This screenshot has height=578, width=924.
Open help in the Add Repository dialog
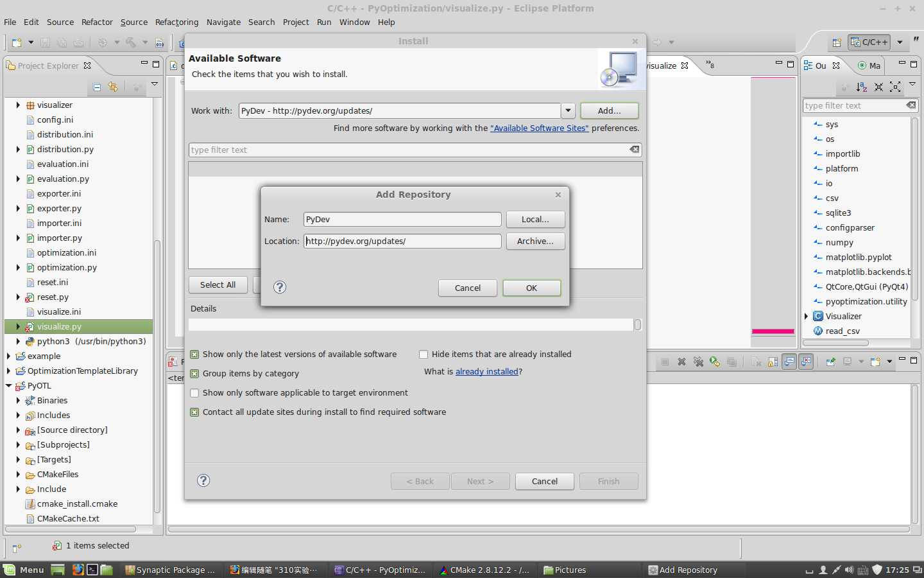click(280, 287)
